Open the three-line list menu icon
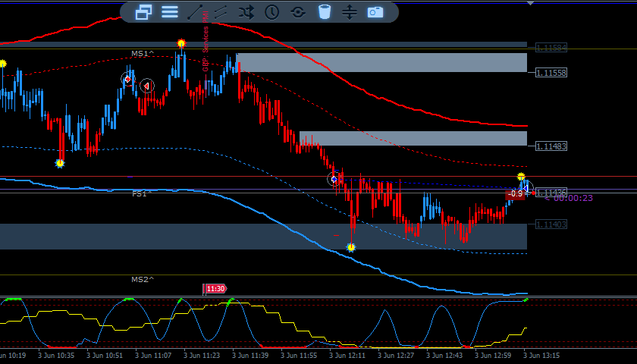The width and height of the screenshot is (637, 364). (x=170, y=12)
